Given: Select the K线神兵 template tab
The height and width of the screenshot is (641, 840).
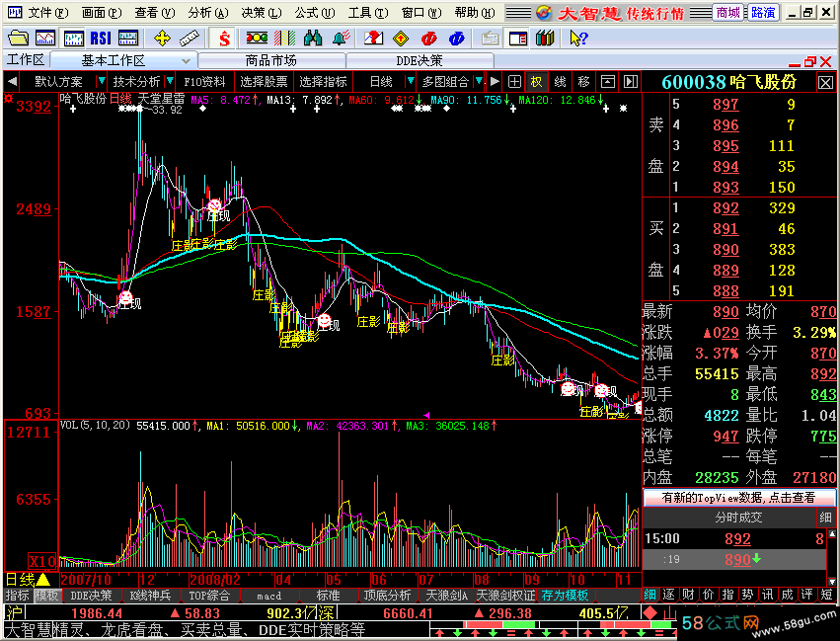Looking at the screenshot, I should (x=151, y=596).
